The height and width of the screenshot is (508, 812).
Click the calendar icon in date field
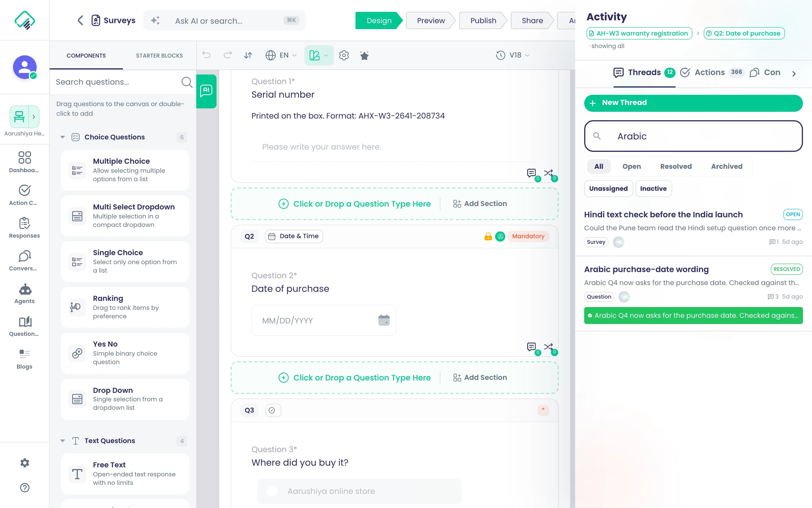tap(384, 320)
